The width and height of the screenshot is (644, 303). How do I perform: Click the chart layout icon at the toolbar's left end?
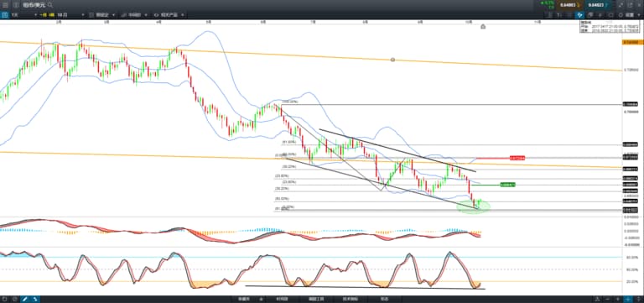coord(5,15)
